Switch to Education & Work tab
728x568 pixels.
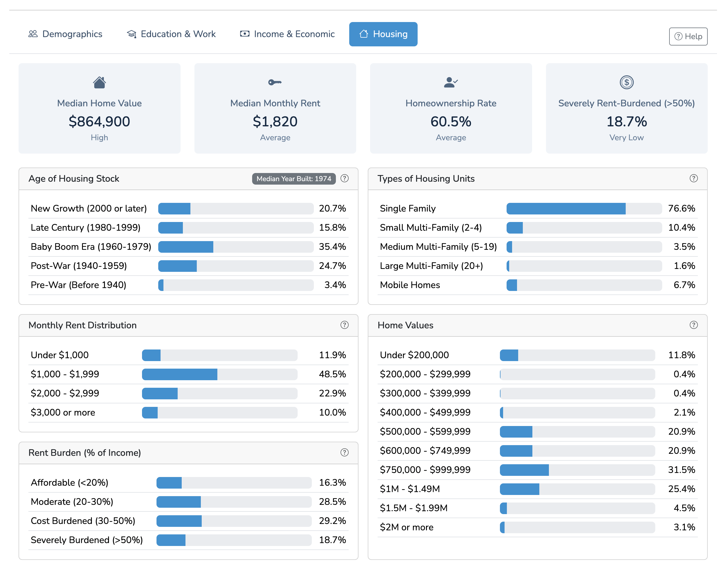(171, 34)
